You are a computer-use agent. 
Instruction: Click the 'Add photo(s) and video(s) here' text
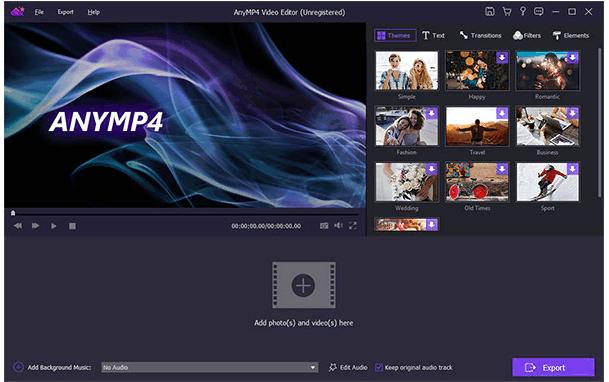304,323
